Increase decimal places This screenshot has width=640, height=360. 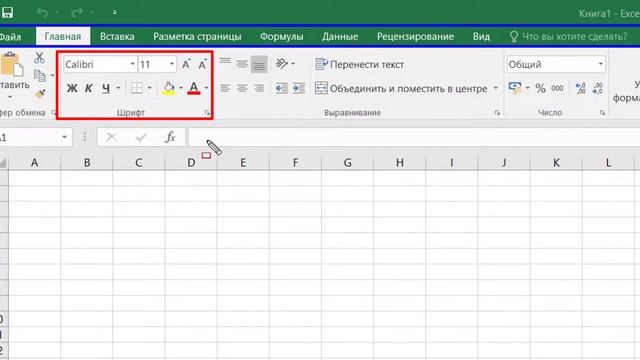coord(580,88)
